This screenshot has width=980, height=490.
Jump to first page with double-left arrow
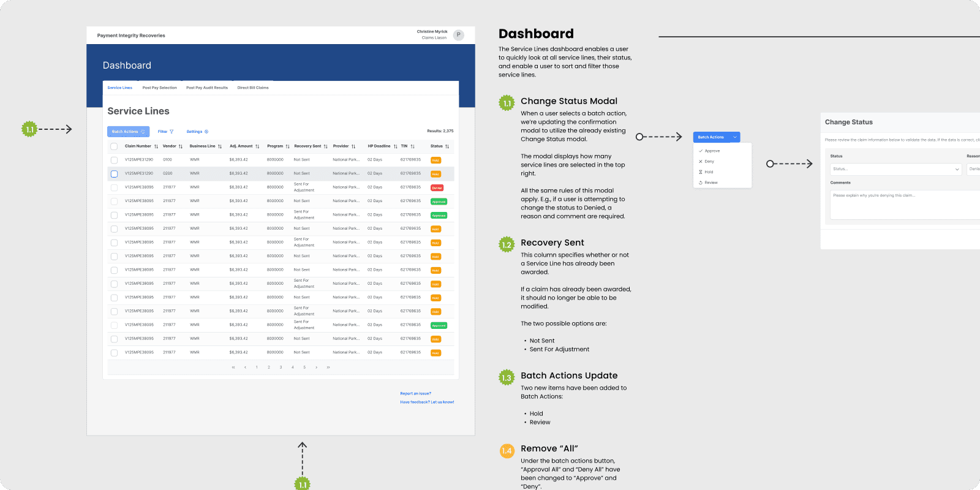233,367
